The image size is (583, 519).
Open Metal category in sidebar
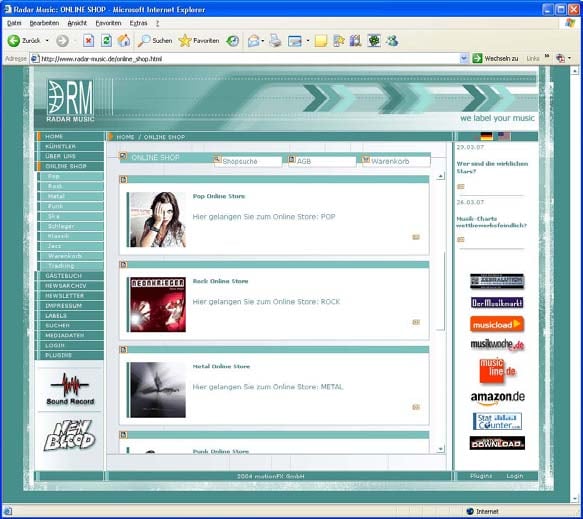click(71, 196)
